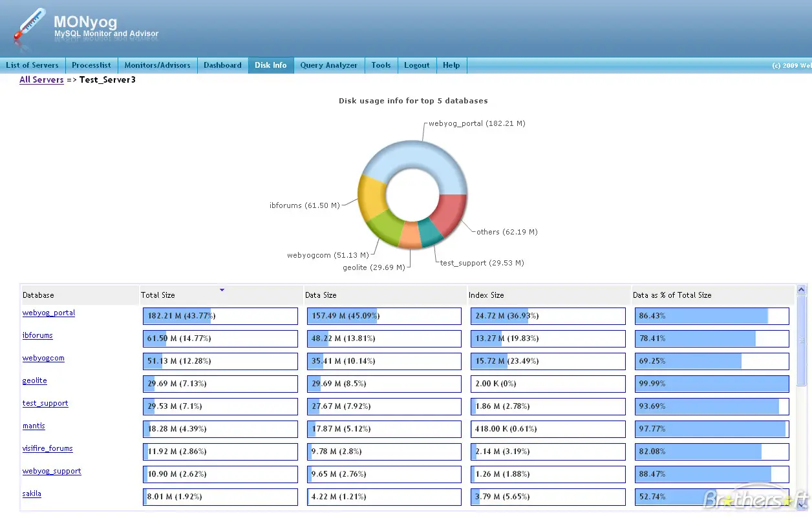The image size is (812, 520).
Task: Open the sakila database link
Action: [32, 494]
